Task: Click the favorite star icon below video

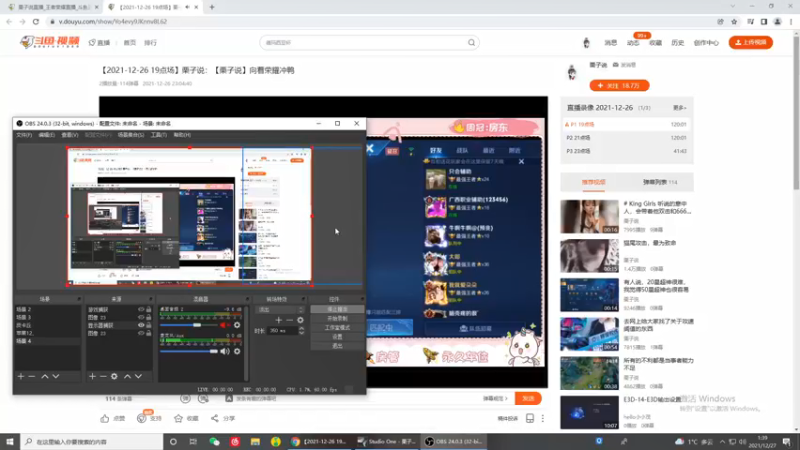Action: point(178,418)
